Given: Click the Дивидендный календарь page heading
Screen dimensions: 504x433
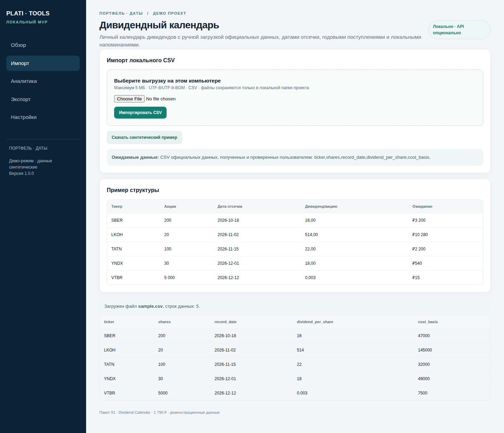Looking at the screenshot, I should (159, 25).
